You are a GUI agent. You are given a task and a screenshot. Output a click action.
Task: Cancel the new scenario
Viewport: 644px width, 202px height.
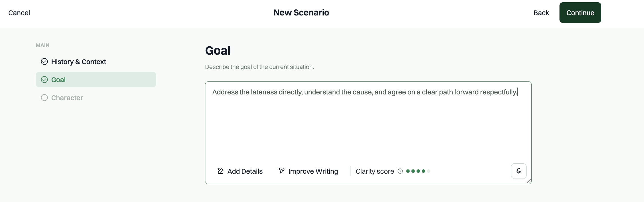(19, 13)
